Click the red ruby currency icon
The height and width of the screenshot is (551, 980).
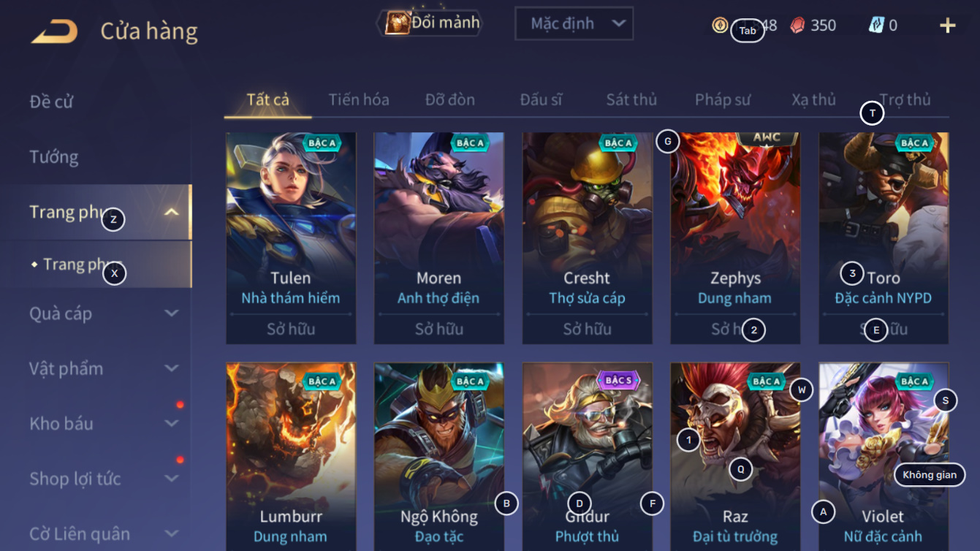point(798,26)
